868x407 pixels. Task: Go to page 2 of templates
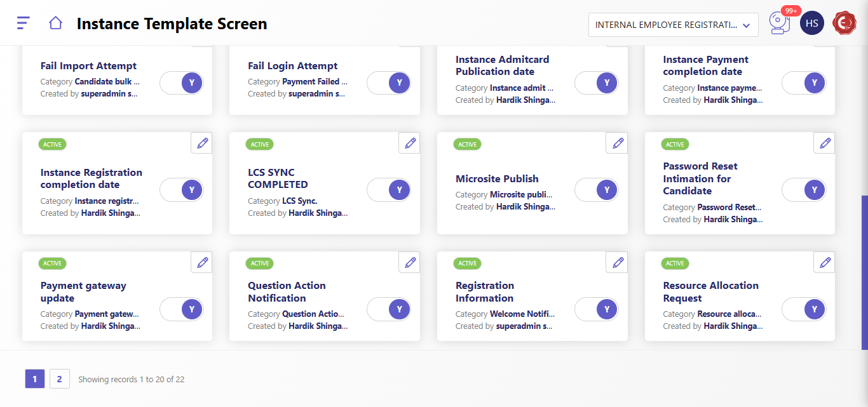tap(59, 379)
